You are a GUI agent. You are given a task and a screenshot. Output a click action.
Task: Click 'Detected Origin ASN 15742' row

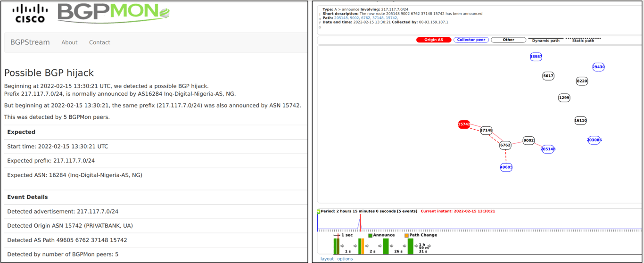coord(156,226)
